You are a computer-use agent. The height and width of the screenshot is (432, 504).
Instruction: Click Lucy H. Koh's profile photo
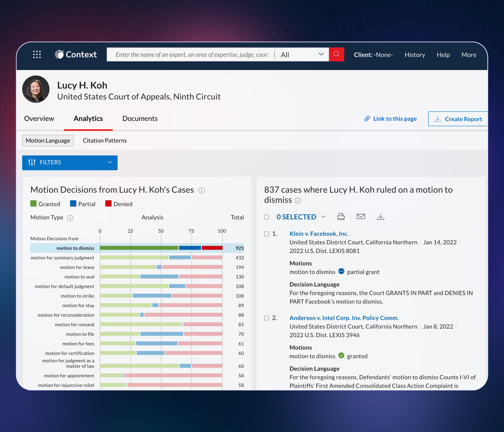pyautogui.click(x=36, y=89)
